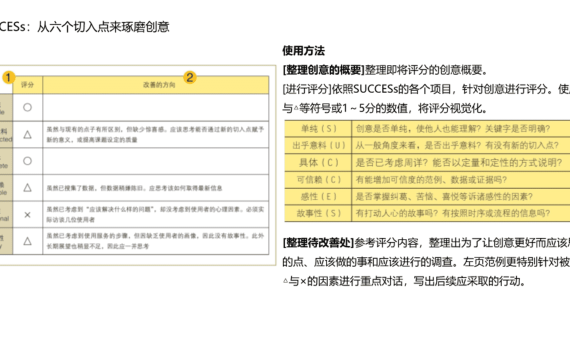Click the circle rating above the 数据稍嫌陈旧 row

27,161
